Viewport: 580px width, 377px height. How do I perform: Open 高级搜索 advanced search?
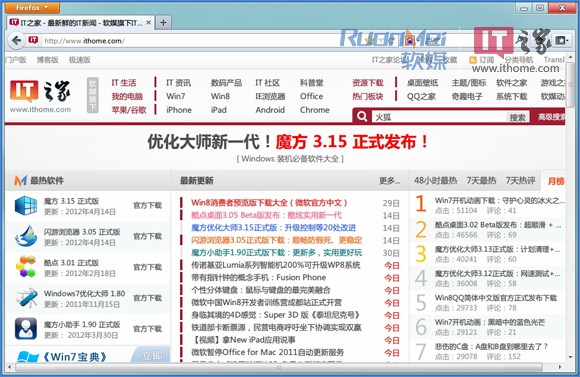click(x=551, y=117)
